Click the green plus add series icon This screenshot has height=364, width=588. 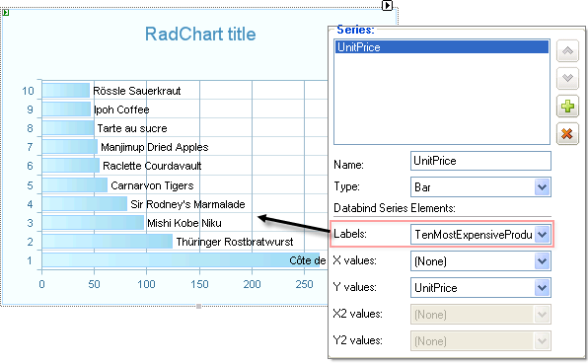pyautogui.click(x=567, y=107)
